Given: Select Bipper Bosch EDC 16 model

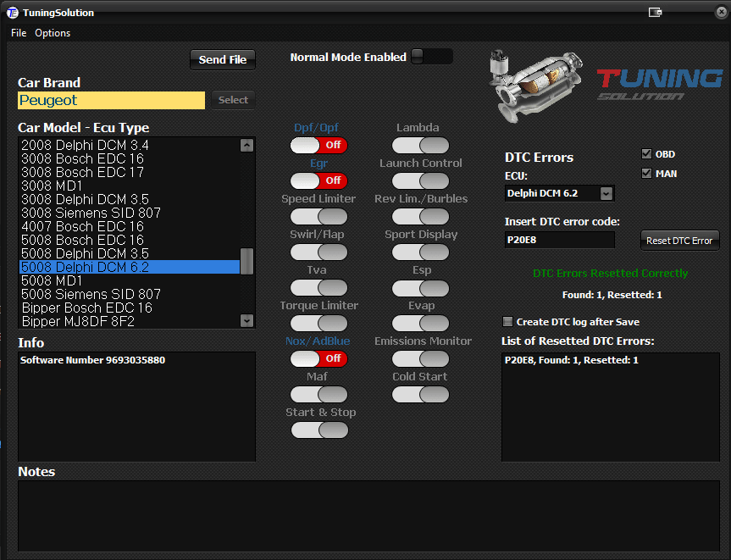Looking at the screenshot, I should point(130,308).
